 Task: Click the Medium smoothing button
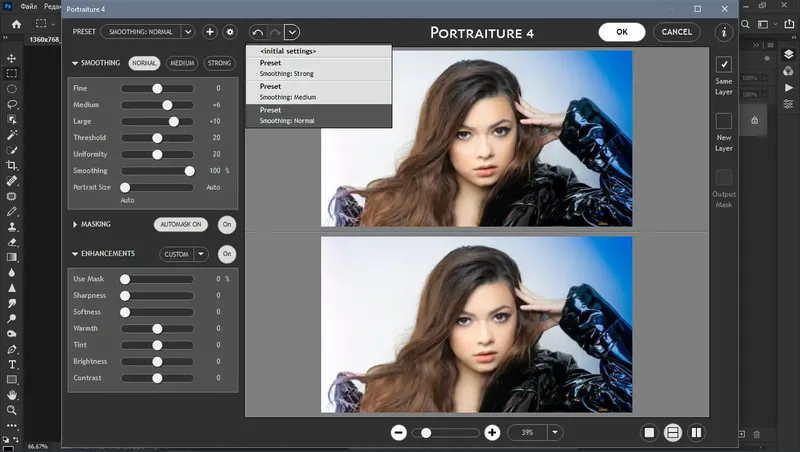(181, 63)
